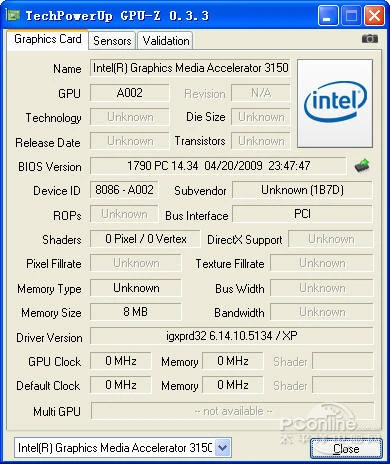Viewport: 390px width, 464px height.
Task: Click the Release Date Unknown field
Action: (x=129, y=141)
